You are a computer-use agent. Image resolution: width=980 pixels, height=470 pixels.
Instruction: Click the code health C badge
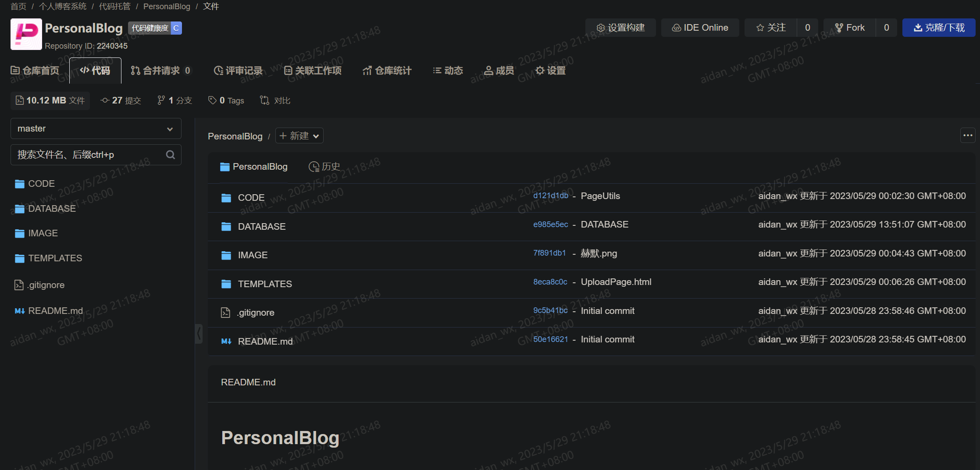point(155,28)
